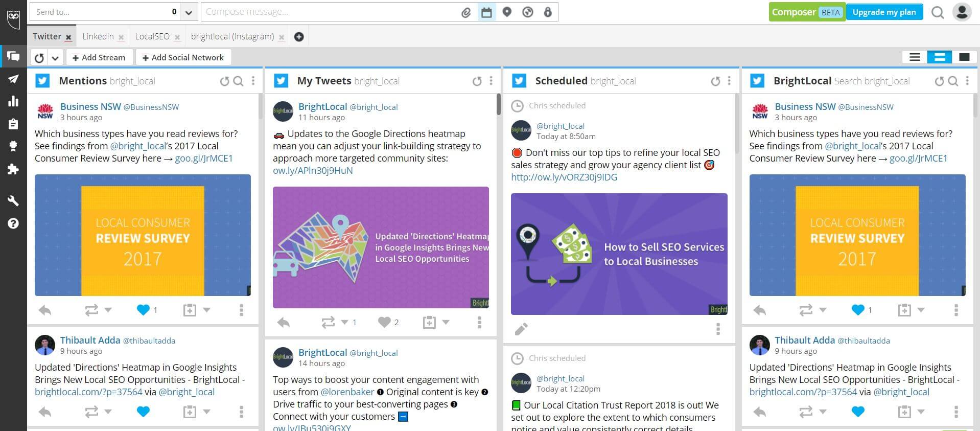Reply to Thibault Adda tweet in Mentions

(x=45, y=412)
